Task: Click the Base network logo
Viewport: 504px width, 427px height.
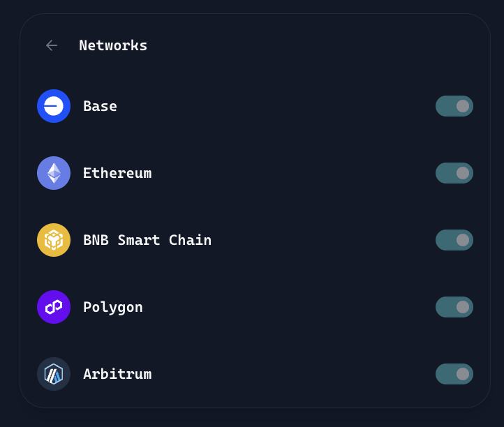Action: pyautogui.click(x=54, y=106)
